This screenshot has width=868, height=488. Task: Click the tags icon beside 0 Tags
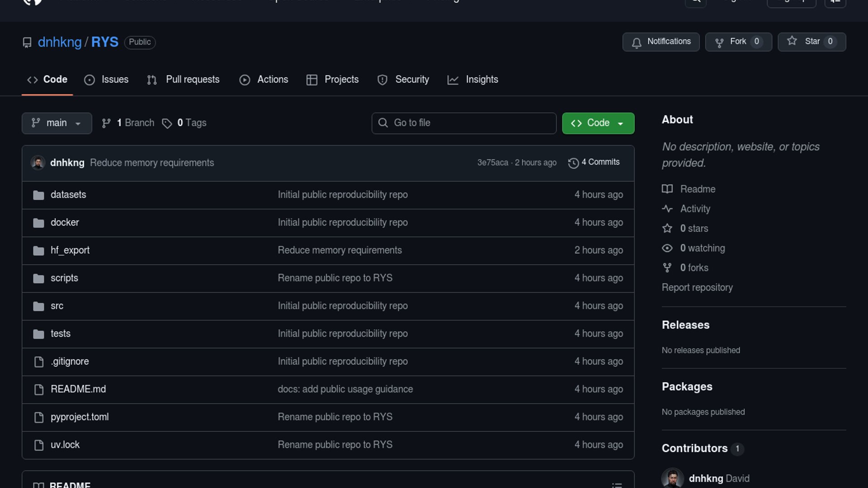coord(167,123)
